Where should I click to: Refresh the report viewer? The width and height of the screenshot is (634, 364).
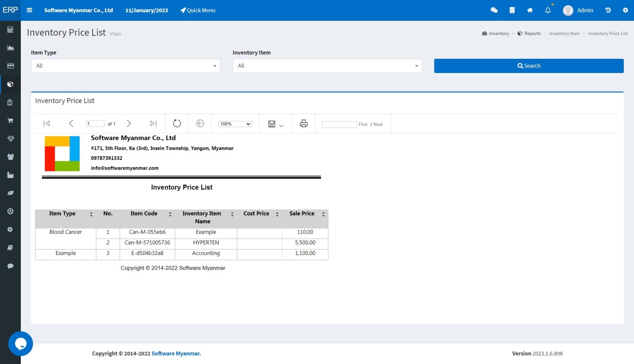click(177, 124)
